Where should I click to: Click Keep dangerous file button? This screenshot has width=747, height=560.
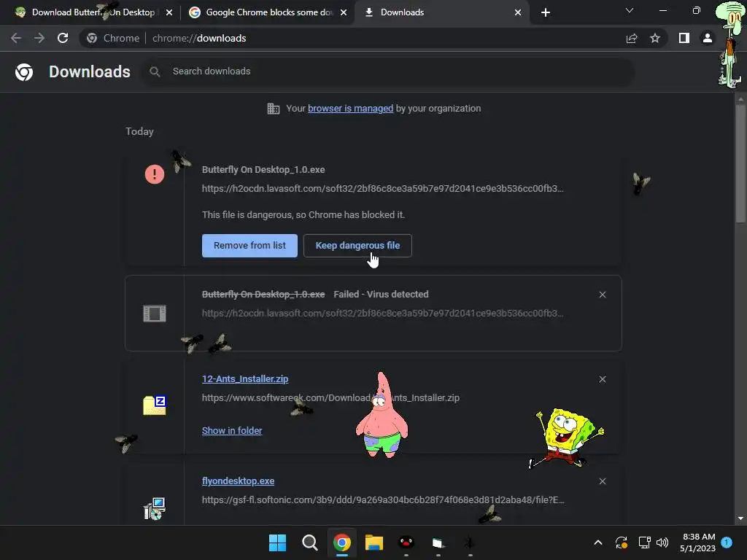pyautogui.click(x=357, y=246)
